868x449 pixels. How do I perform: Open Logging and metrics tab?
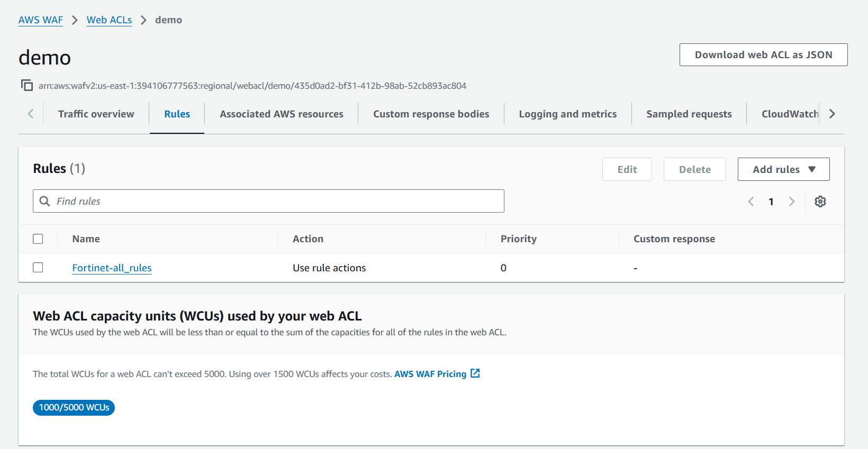coord(567,114)
